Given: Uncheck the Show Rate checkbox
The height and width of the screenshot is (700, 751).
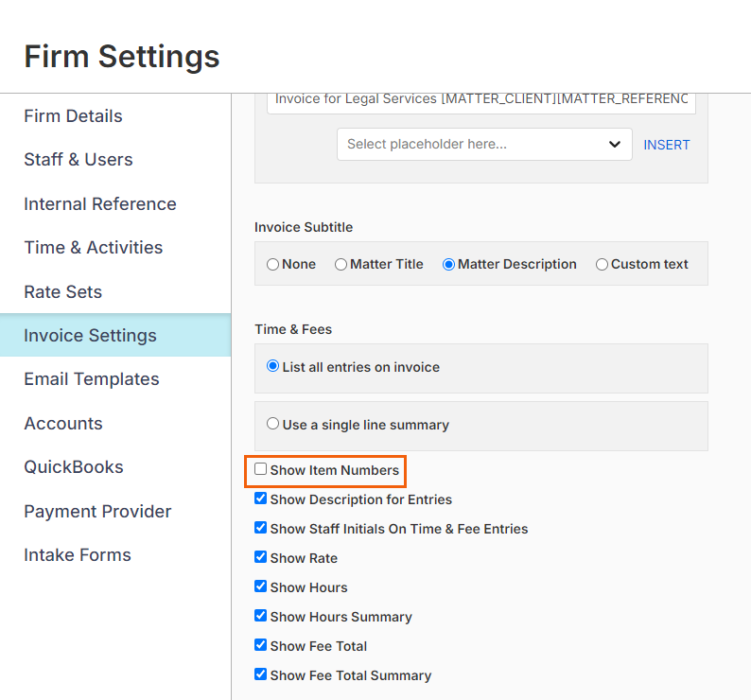Looking at the screenshot, I should pyautogui.click(x=260, y=557).
